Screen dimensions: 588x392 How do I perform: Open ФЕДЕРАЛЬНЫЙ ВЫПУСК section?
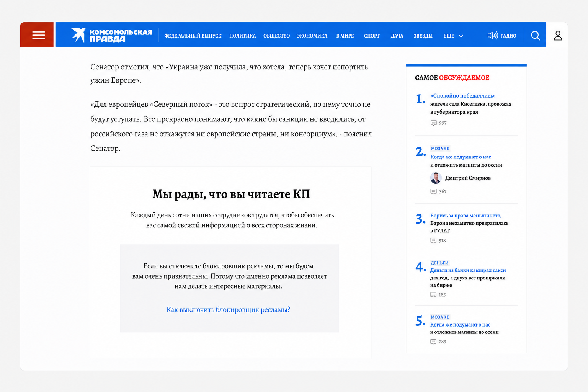click(193, 36)
